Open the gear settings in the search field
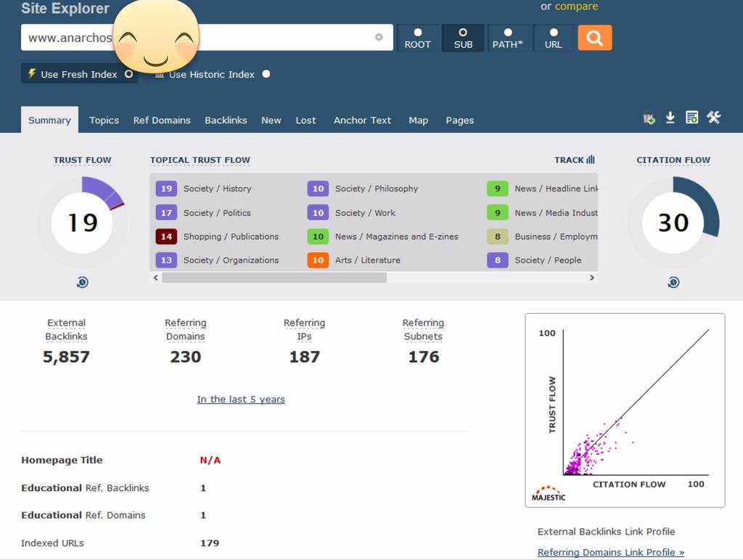743x560 pixels. (x=379, y=37)
